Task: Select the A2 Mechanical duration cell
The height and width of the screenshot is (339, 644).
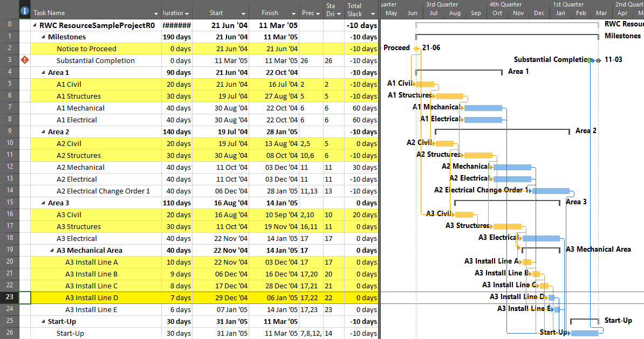Action: click(177, 167)
